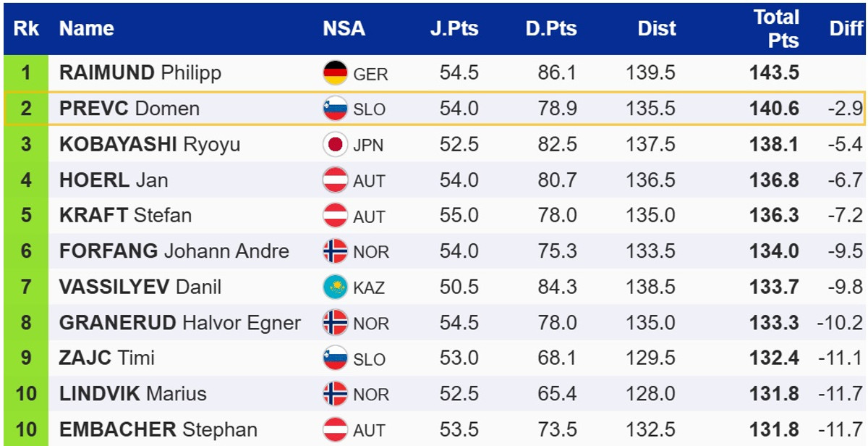Click the J.Pts column header
This screenshot has width=868, height=446.
point(454,29)
